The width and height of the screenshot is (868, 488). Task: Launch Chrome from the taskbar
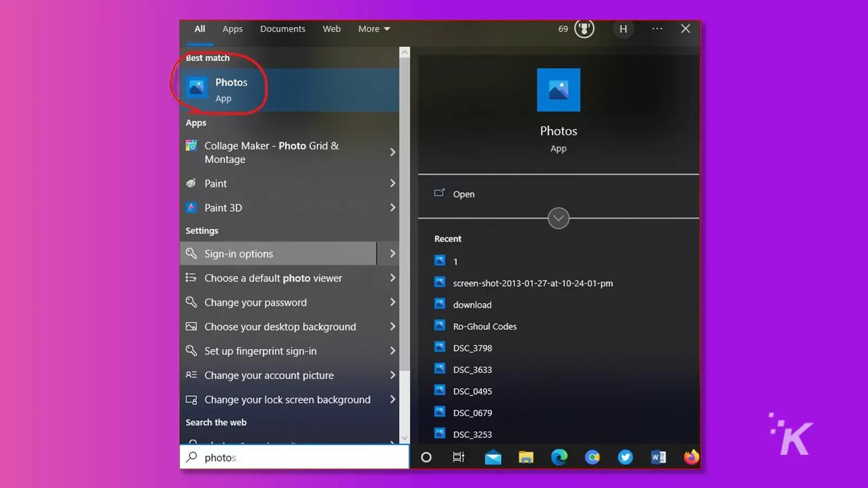tap(592, 458)
